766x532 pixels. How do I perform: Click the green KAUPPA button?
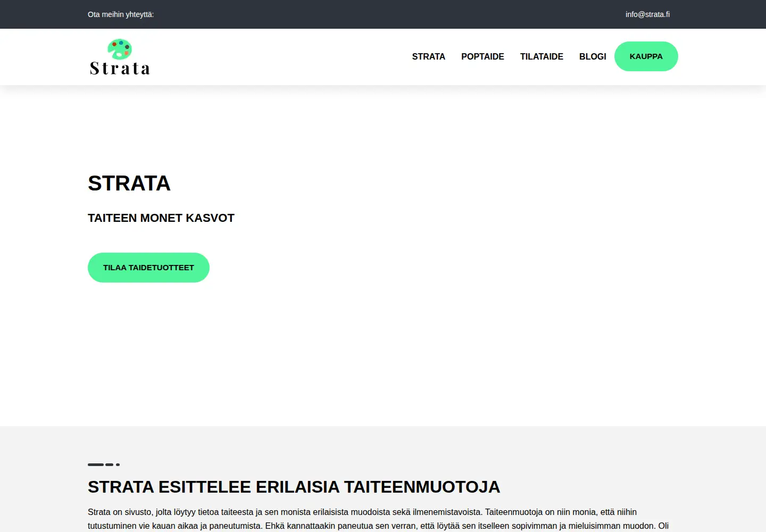point(646,56)
